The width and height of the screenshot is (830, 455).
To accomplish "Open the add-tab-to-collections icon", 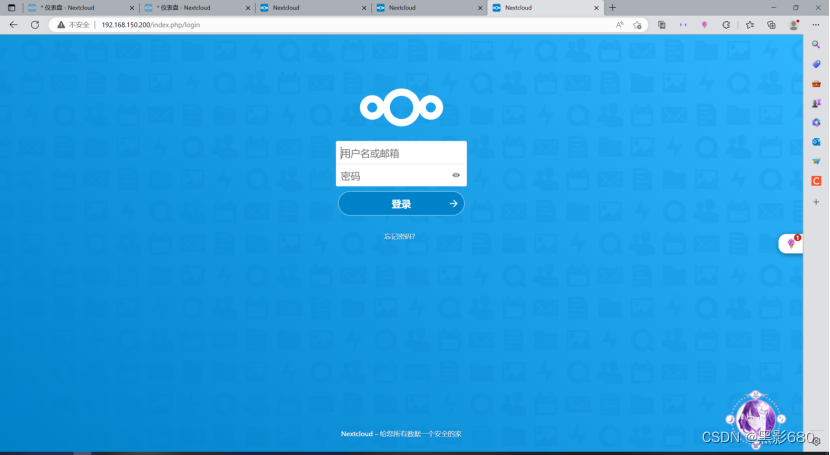I will click(x=771, y=25).
